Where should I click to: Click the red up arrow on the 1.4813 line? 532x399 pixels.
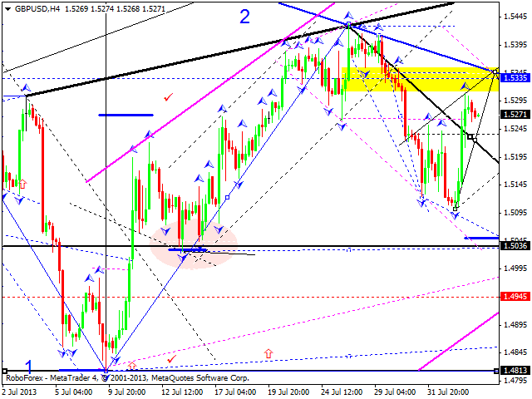pos(132,366)
